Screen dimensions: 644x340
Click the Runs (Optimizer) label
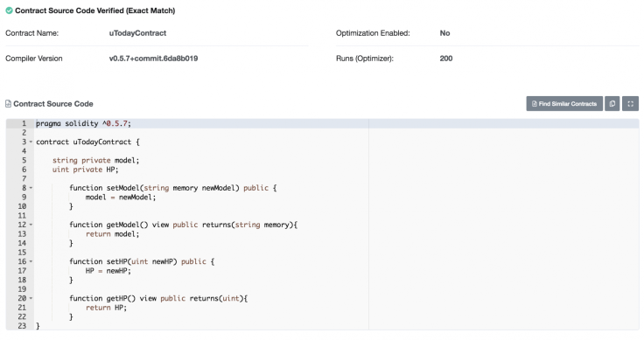(365, 59)
